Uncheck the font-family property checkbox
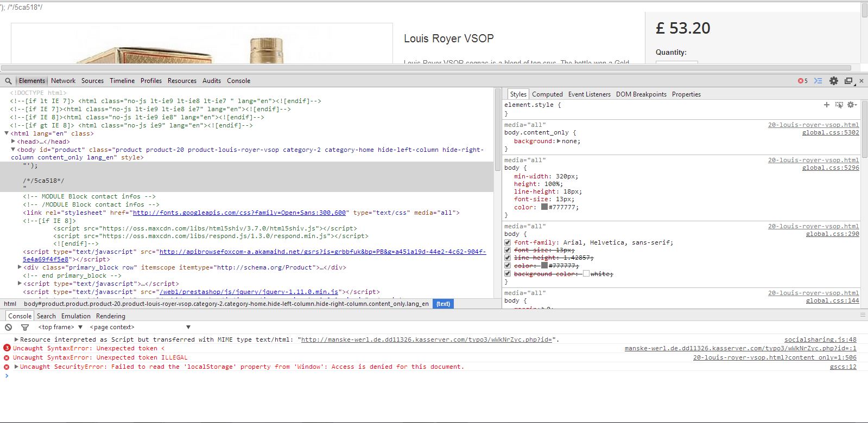 point(508,243)
